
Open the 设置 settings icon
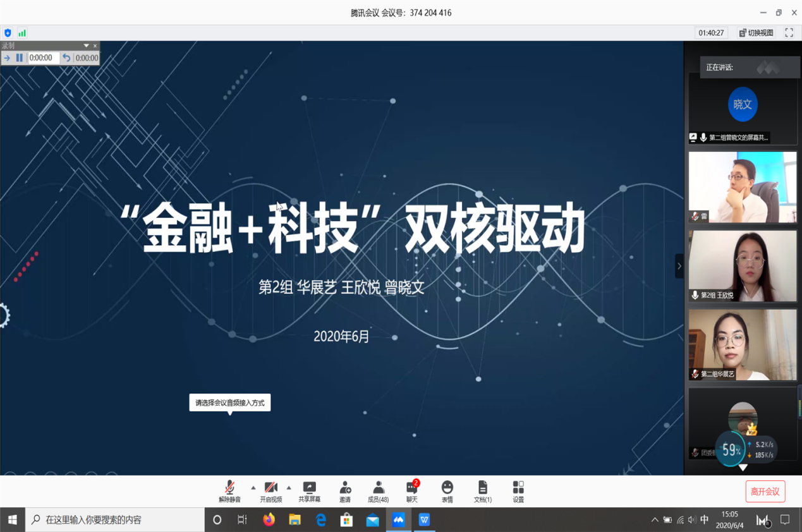[518, 491]
